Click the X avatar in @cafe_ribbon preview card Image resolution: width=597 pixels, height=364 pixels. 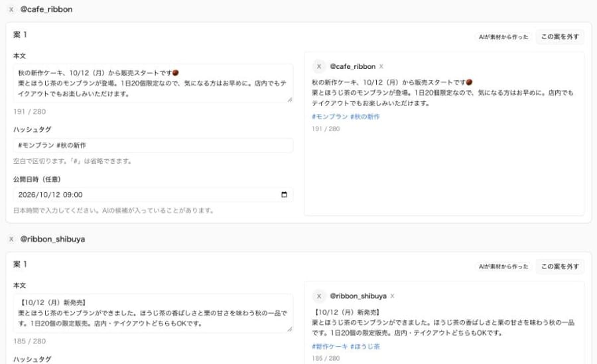[319, 66]
